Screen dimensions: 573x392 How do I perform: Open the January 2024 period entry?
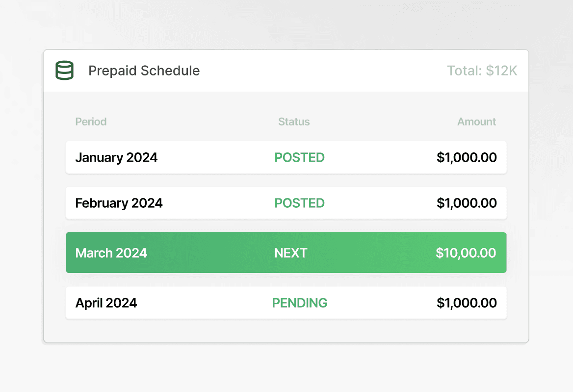coord(116,157)
